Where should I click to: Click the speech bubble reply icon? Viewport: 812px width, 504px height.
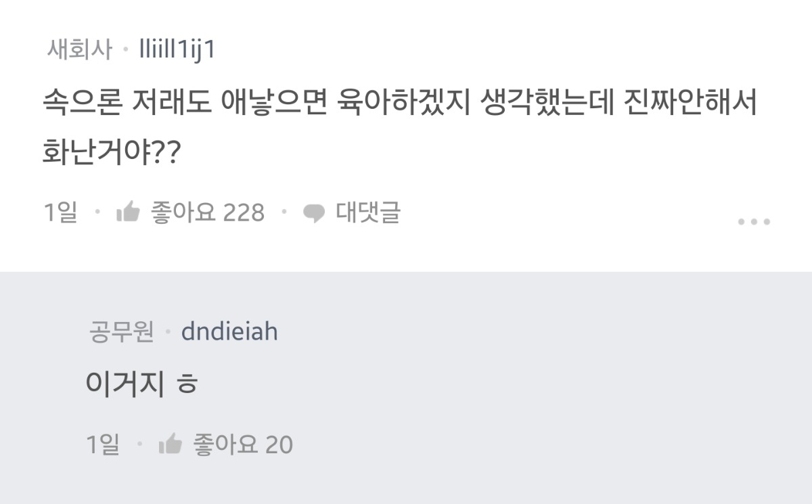(x=314, y=213)
